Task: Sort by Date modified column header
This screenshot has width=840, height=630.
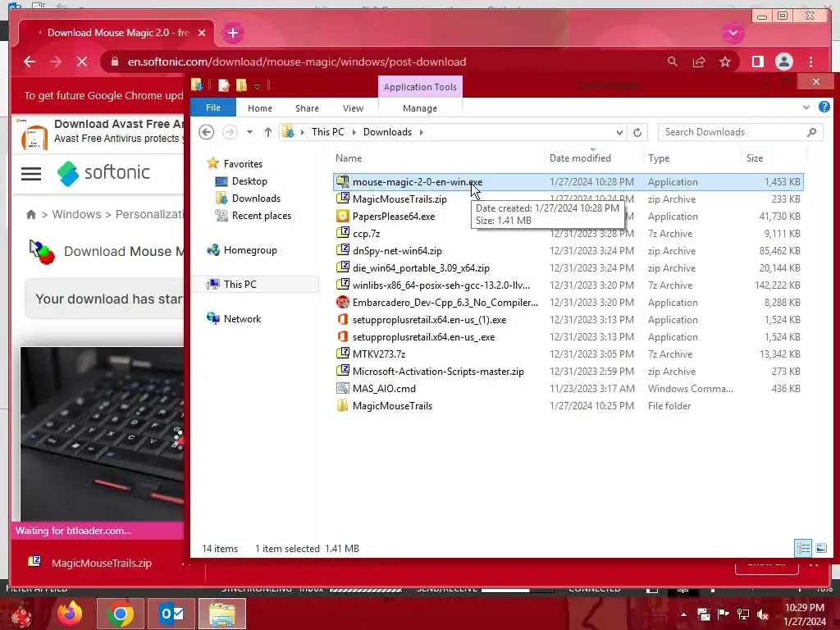Action: (x=580, y=158)
